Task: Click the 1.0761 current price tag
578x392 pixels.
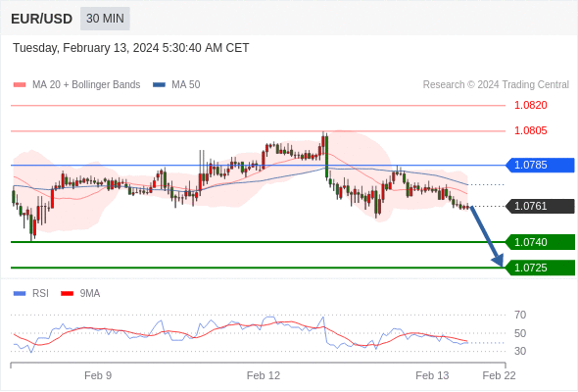Action: click(x=540, y=206)
